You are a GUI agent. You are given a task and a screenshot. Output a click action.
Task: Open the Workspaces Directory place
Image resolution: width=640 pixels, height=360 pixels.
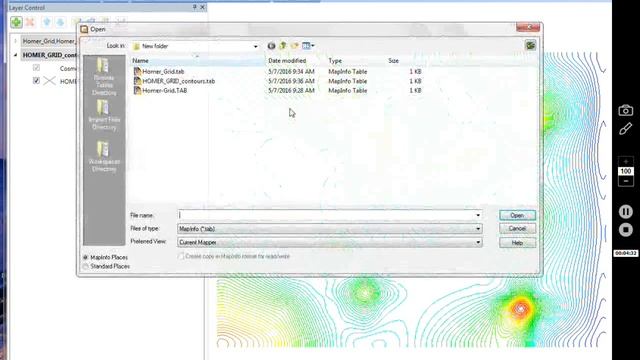104,157
